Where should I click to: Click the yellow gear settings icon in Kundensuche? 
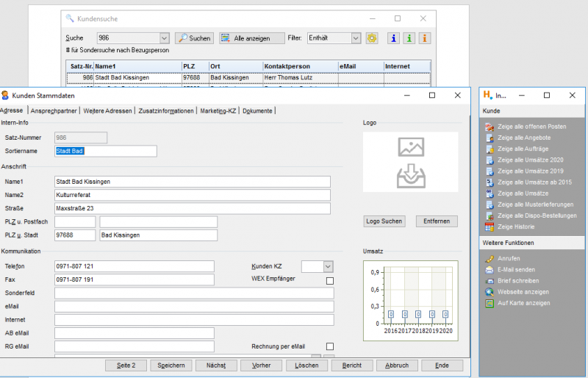372,38
